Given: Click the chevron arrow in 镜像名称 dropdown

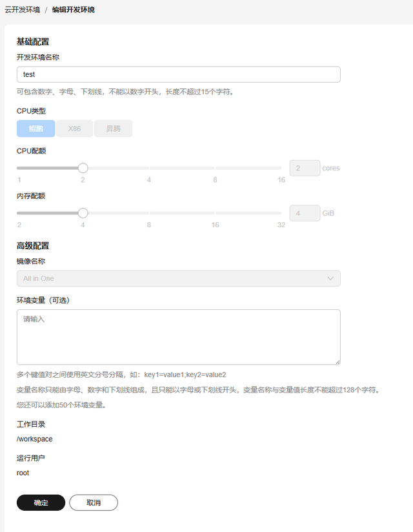Looking at the screenshot, I should coord(330,278).
